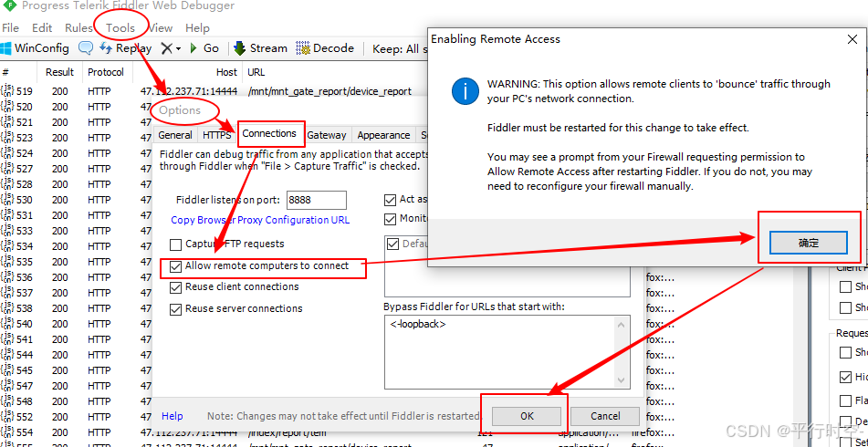Click the JSON icon of session 533

(7, 231)
